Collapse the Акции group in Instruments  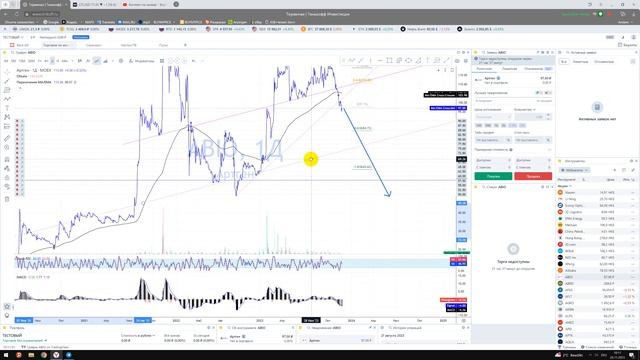click(564, 186)
